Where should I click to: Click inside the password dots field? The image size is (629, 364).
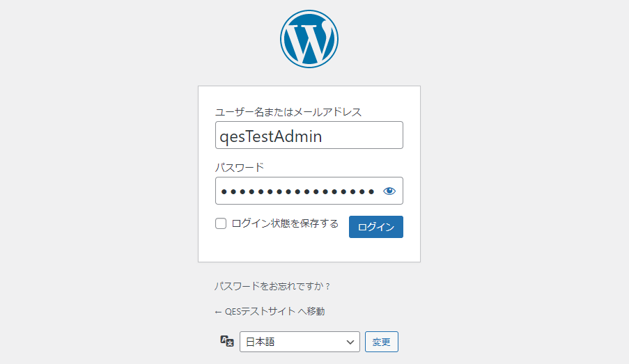(297, 191)
